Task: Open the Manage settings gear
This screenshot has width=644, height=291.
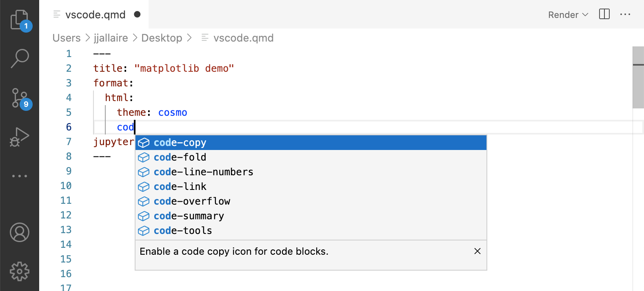Action: (x=20, y=272)
